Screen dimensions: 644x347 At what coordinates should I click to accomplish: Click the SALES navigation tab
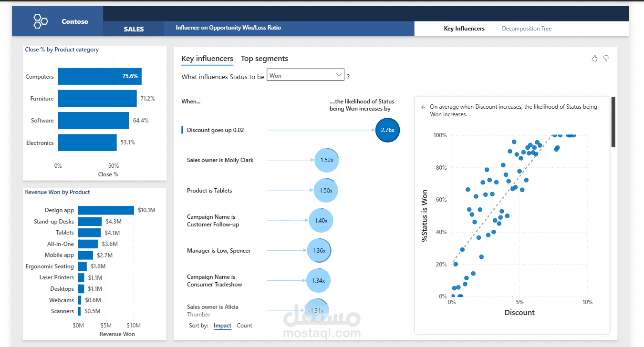133,29
